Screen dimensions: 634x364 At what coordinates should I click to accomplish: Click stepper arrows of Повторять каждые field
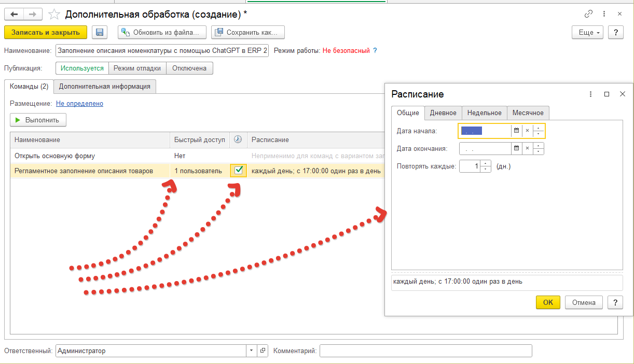click(x=486, y=166)
